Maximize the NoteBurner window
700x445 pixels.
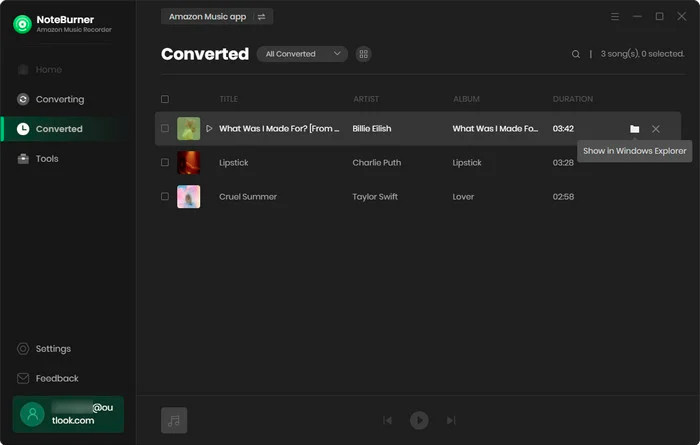[x=659, y=17]
